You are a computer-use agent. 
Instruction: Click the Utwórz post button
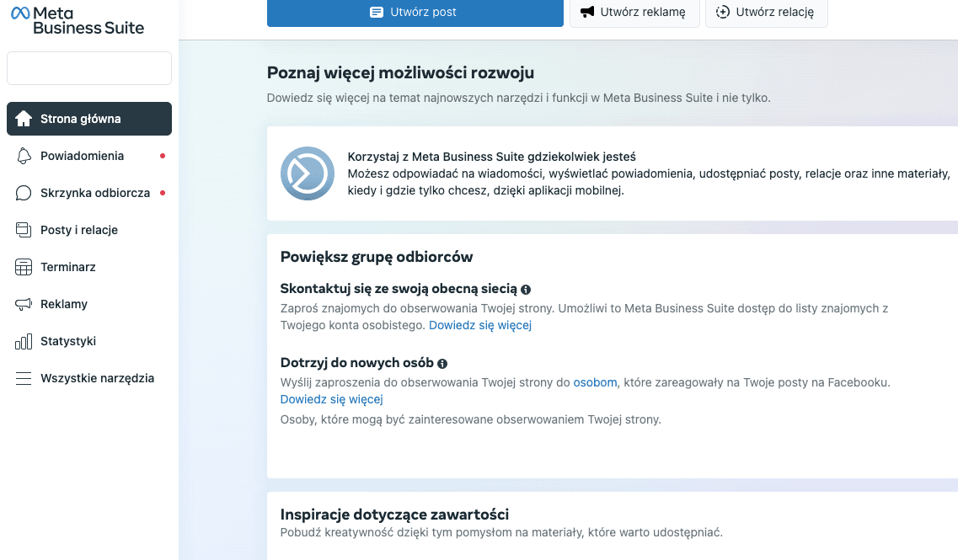[x=415, y=13]
